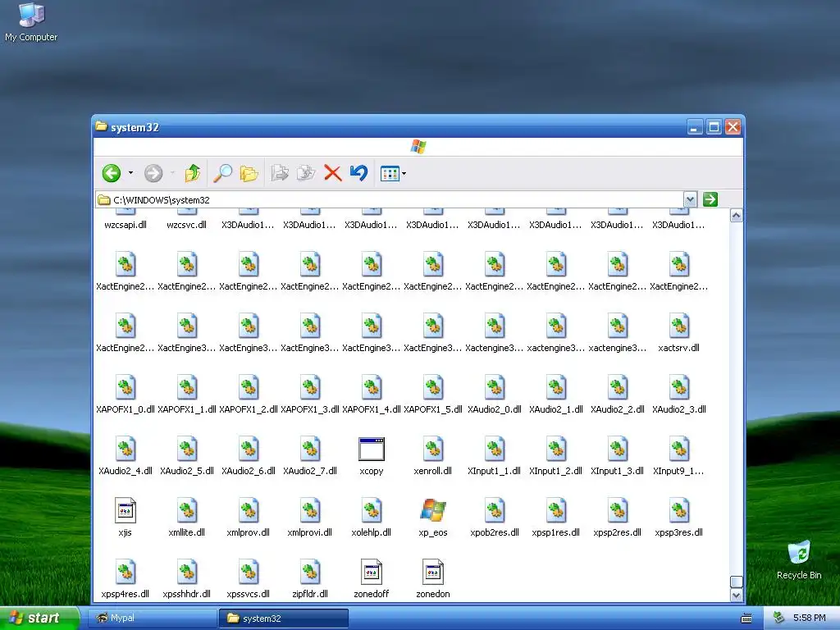Open the Views toolbar button
Image resolution: width=840 pixels, height=630 pixels.
[x=390, y=174]
